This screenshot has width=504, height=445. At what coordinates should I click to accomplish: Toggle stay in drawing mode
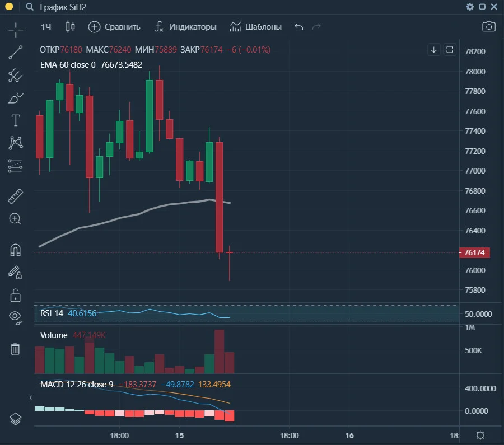[15, 273]
